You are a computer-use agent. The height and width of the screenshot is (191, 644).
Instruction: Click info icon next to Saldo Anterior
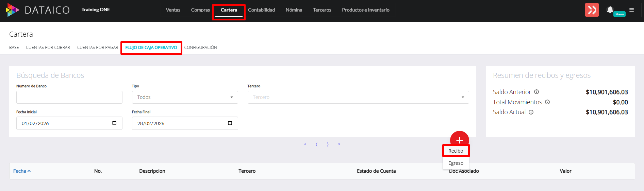click(536, 92)
